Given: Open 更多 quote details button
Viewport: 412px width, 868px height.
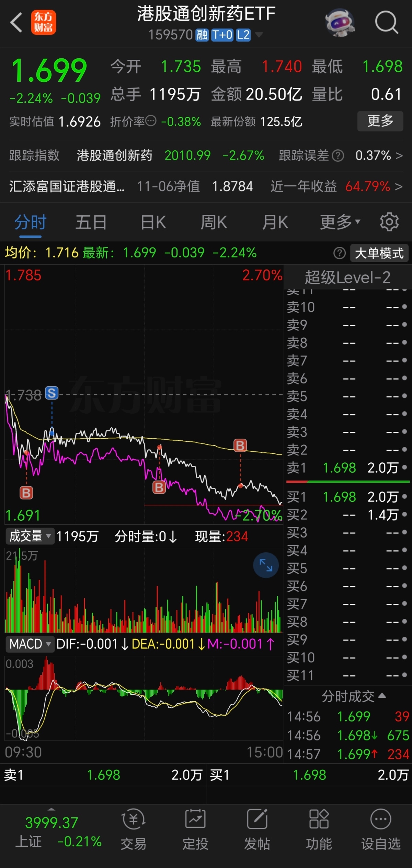Looking at the screenshot, I should [380, 121].
